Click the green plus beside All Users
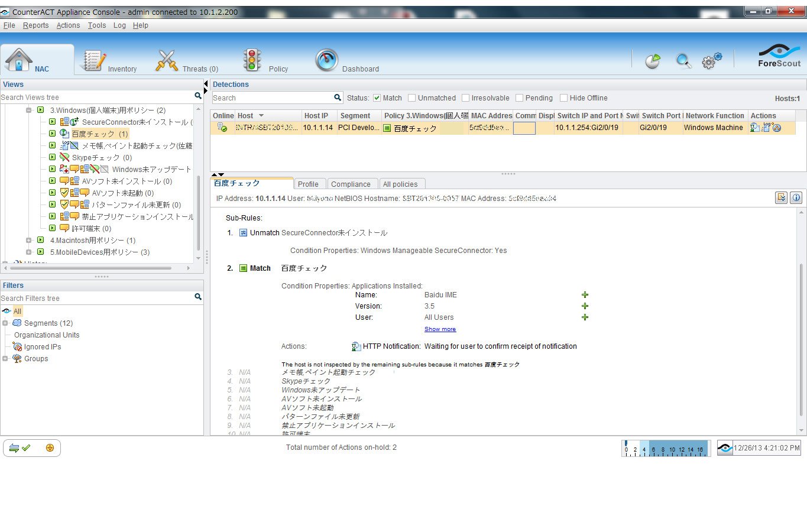The width and height of the screenshot is (807, 532). pos(585,317)
